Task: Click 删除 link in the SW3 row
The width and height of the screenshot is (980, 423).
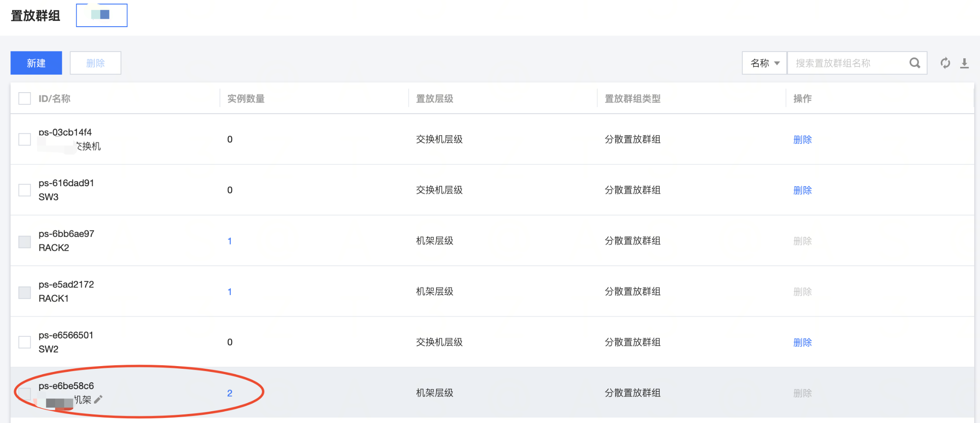Action: coord(802,190)
